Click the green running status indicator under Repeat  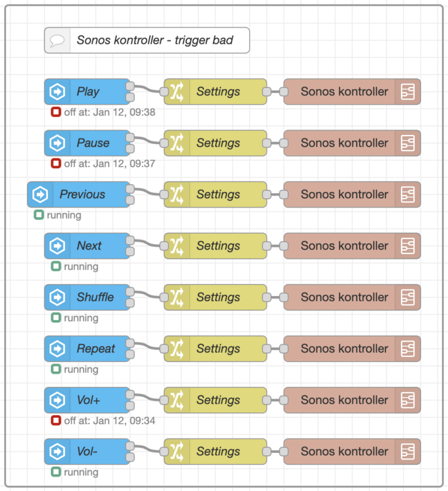[56, 369]
